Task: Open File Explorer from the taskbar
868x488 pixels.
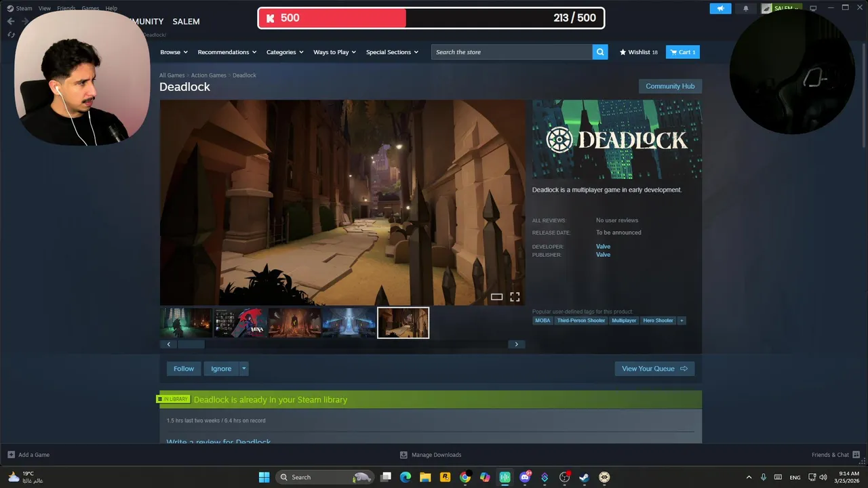Action: coord(425,477)
